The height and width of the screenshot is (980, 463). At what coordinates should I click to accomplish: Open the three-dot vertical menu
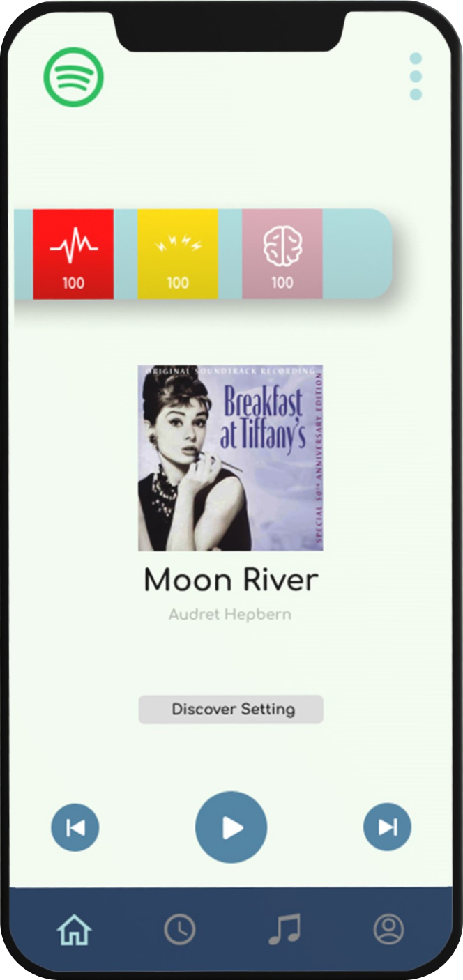click(416, 76)
